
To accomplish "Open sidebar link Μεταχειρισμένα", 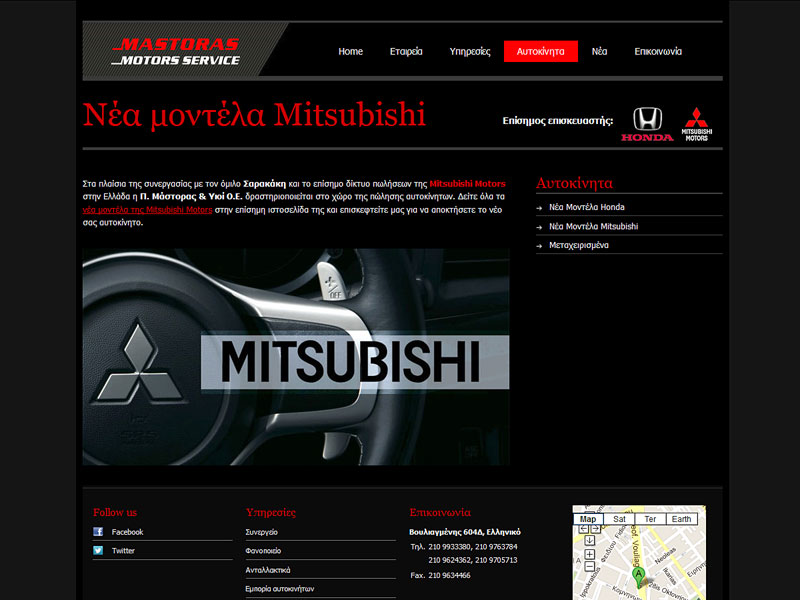I will click(579, 245).
